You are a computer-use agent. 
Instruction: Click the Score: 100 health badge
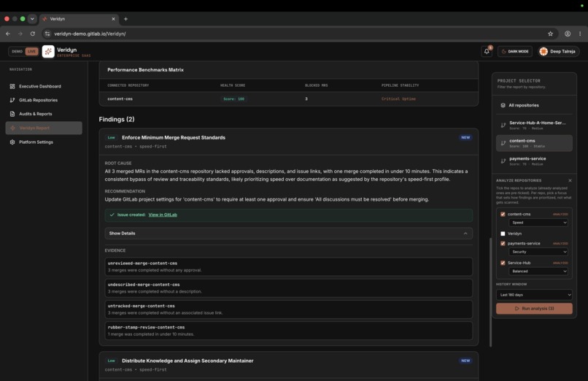pyautogui.click(x=233, y=99)
